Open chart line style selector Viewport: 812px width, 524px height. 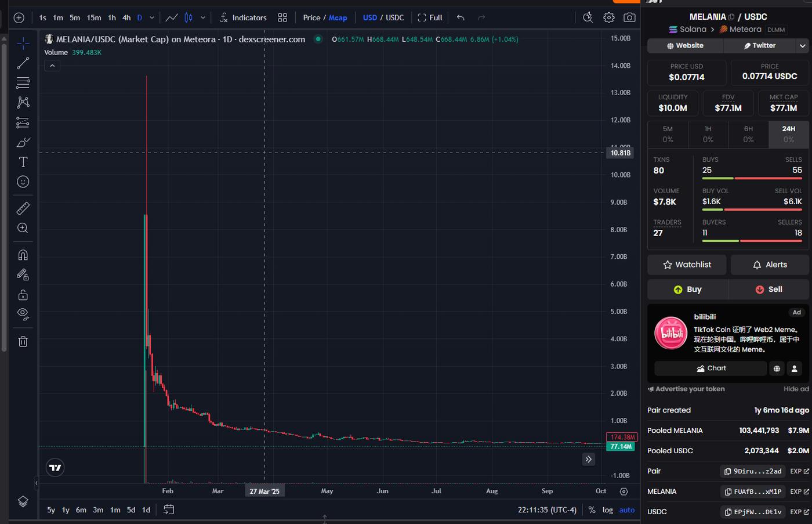[172, 17]
